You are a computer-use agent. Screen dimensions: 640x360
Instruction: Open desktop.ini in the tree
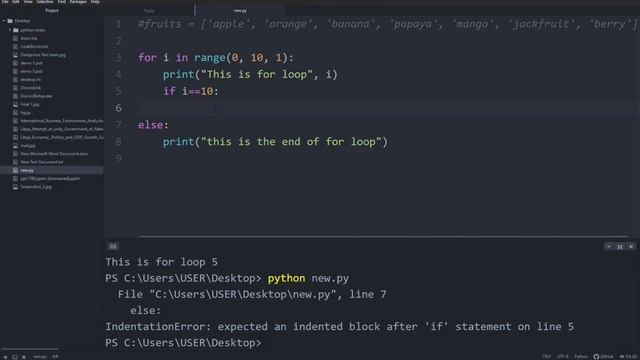[x=31, y=80]
